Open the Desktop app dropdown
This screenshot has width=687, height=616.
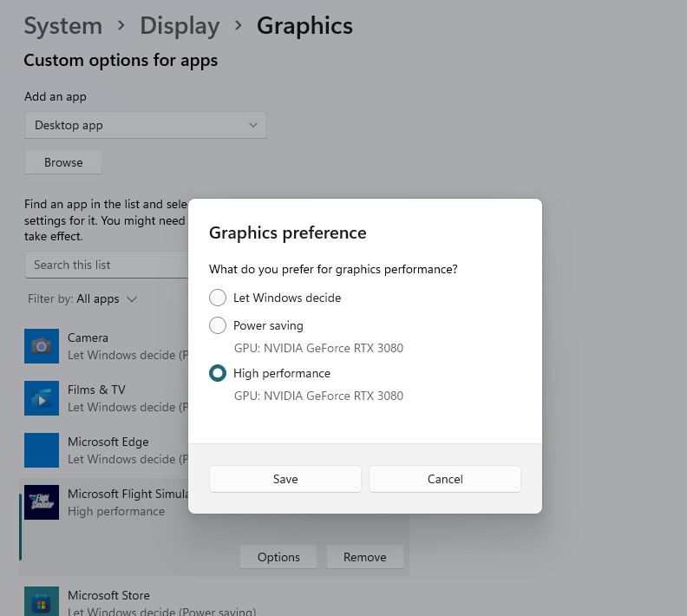pos(146,125)
